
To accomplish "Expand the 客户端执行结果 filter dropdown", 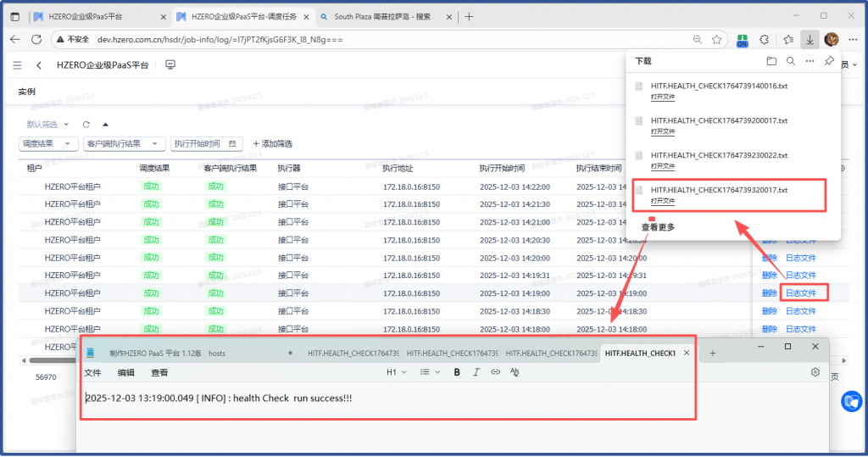I will pos(124,144).
